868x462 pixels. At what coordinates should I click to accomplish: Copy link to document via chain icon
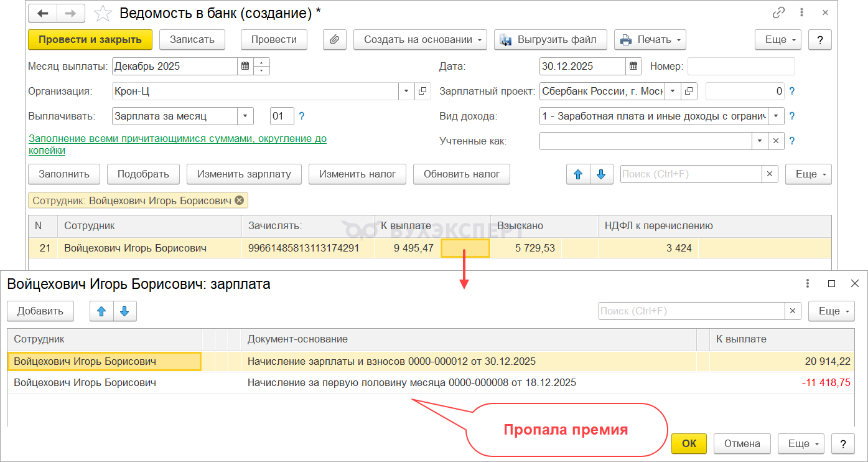pos(778,13)
